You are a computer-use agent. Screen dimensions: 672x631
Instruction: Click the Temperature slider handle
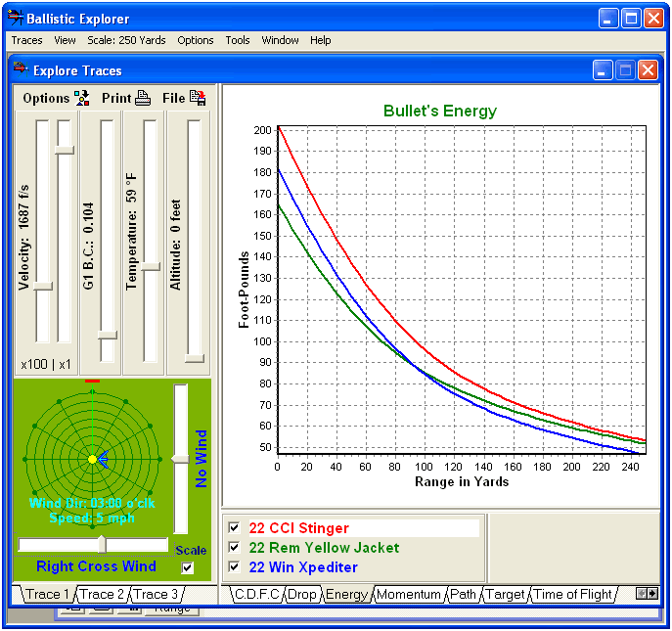pos(151,266)
